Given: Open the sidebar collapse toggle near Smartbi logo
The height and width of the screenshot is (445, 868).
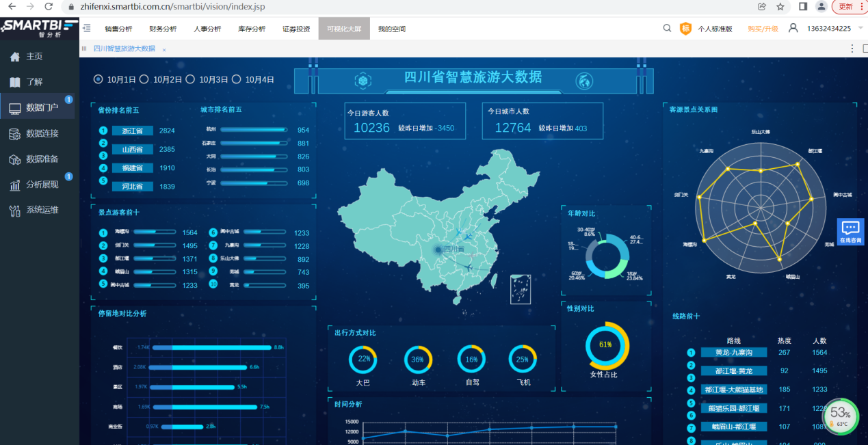Looking at the screenshot, I should (x=86, y=29).
